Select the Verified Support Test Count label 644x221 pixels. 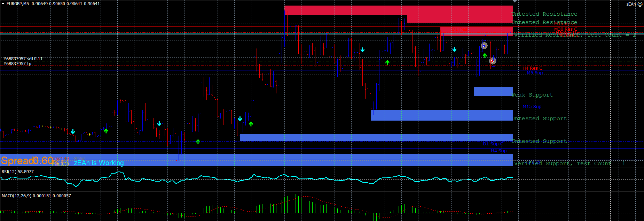pyautogui.click(x=570, y=163)
